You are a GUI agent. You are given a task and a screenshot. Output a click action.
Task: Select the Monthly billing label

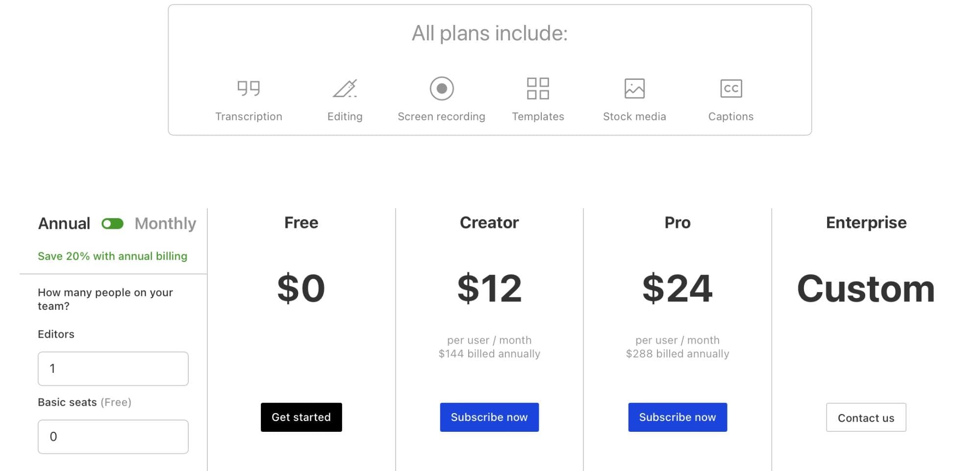pos(165,223)
